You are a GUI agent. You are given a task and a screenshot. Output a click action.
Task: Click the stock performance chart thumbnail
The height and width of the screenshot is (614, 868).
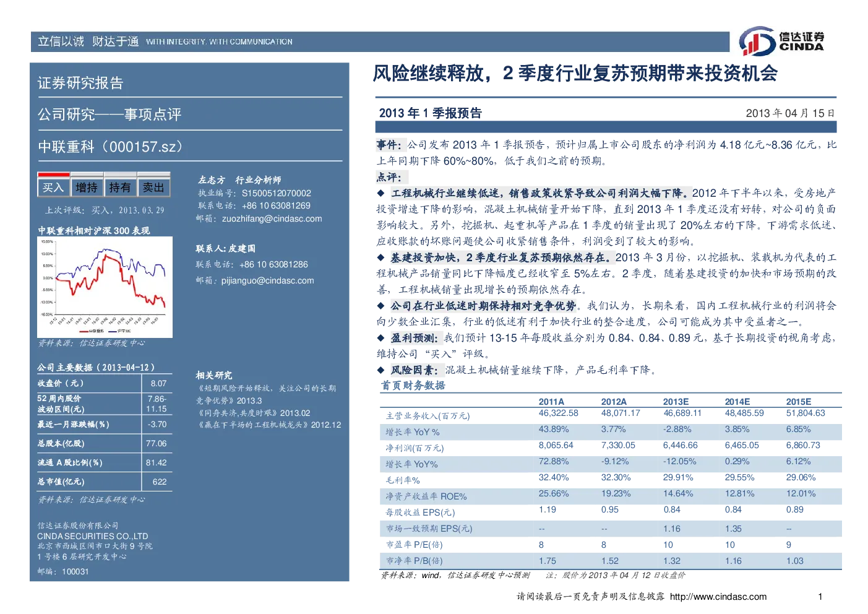pyautogui.click(x=105, y=287)
